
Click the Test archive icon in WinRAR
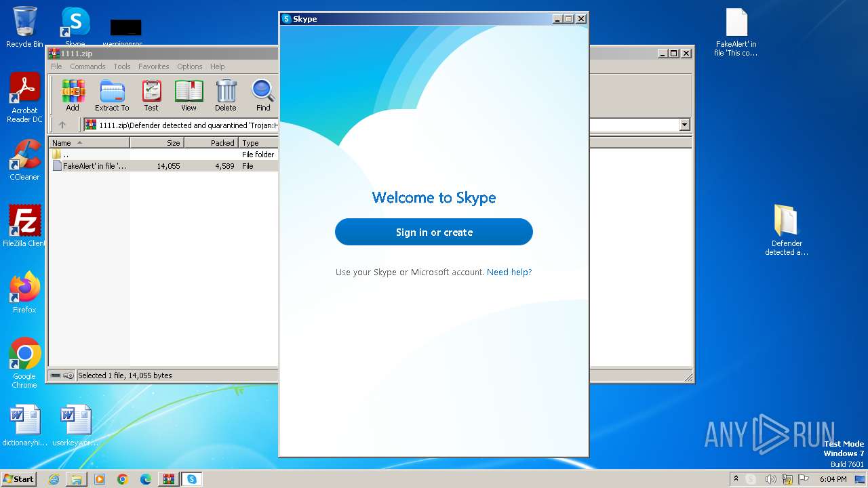151,95
